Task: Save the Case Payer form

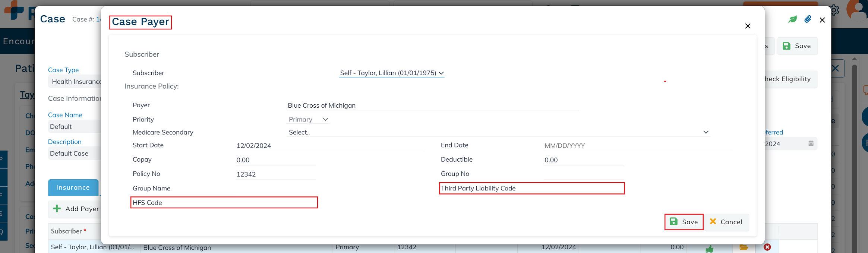Action: (684, 222)
